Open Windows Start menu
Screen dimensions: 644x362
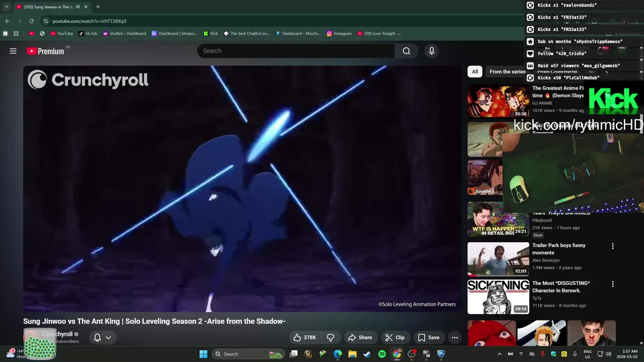point(203,354)
